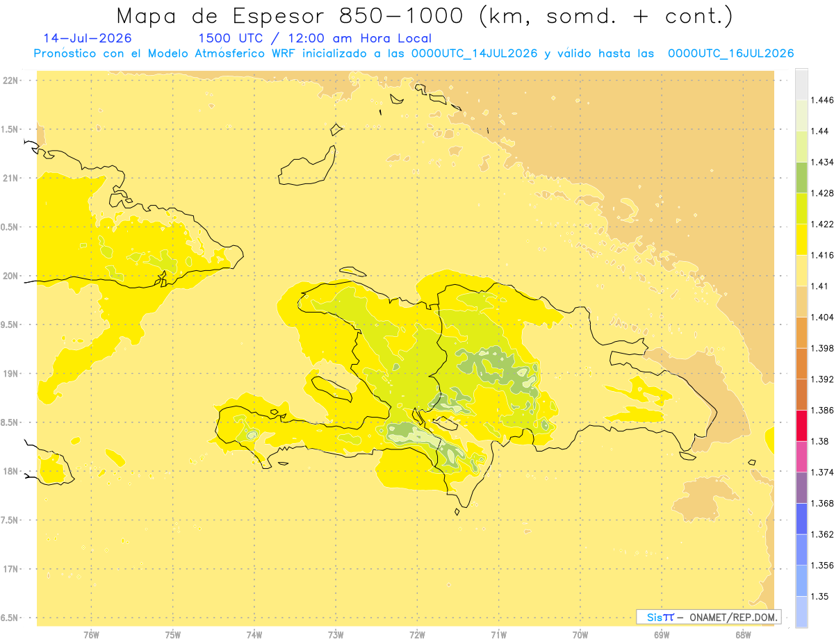Image resolution: width=834 pixels, height=644 pixels.
Task: Click the '75W' longitude label
Action: pos(173,634)
